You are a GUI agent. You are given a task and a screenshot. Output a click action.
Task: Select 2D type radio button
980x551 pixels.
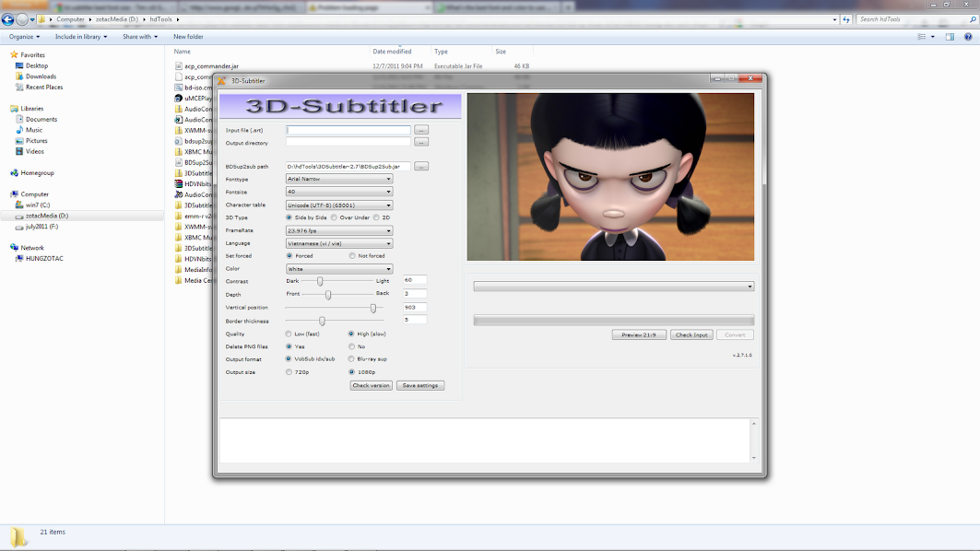376,217
